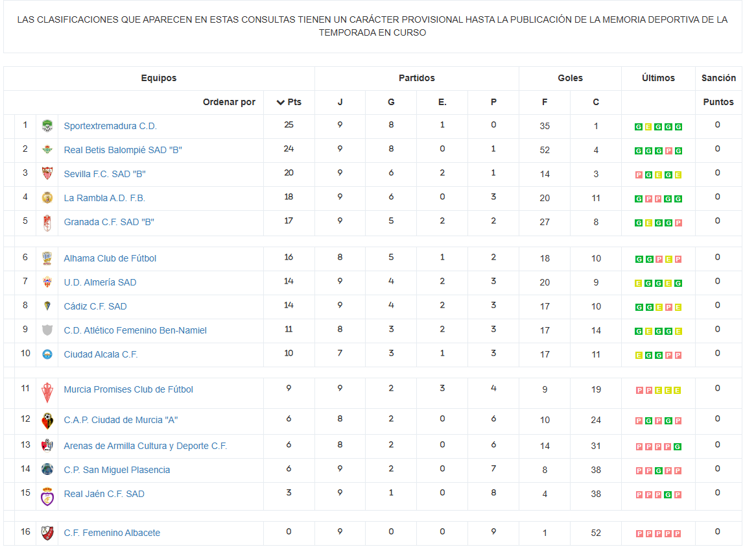The width and height of the screenshot is (756, 547).
Task: Click the Sevilla F.C. SAD B crest
Action: (47, 174)
